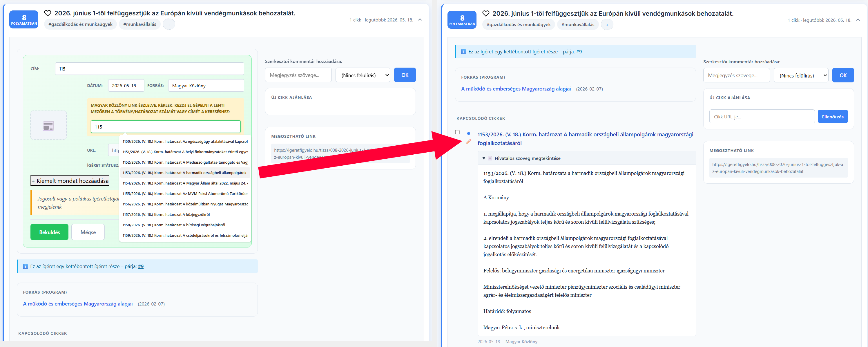Click the Mégse cancel button
This screenshot has height=347, width=868.
click(88, 232)
